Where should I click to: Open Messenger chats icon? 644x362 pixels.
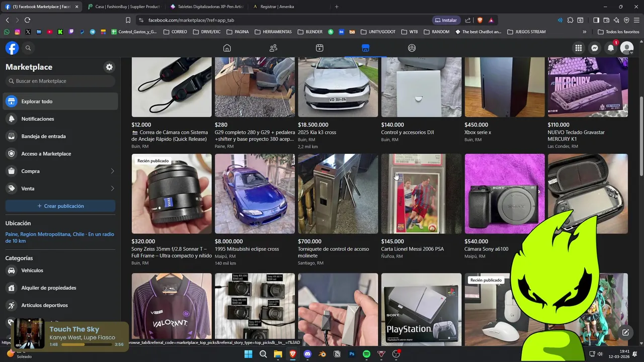point(595,48)
